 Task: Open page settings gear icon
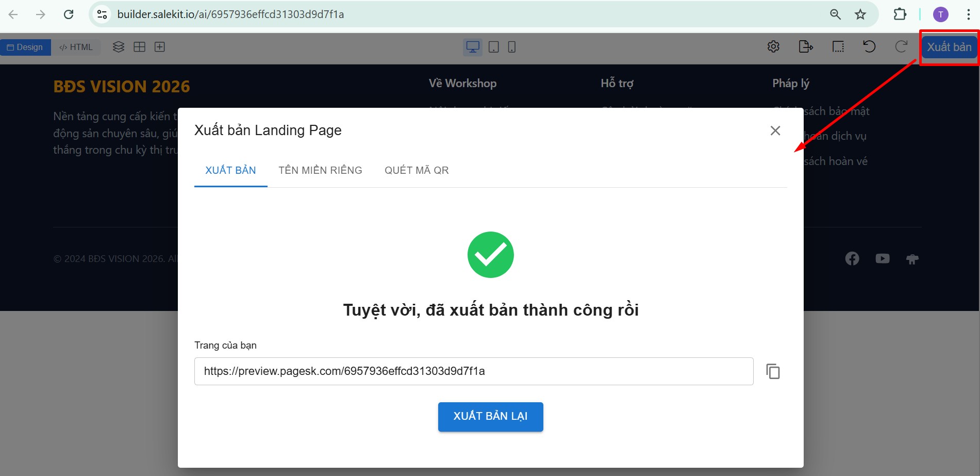point(773,47)
